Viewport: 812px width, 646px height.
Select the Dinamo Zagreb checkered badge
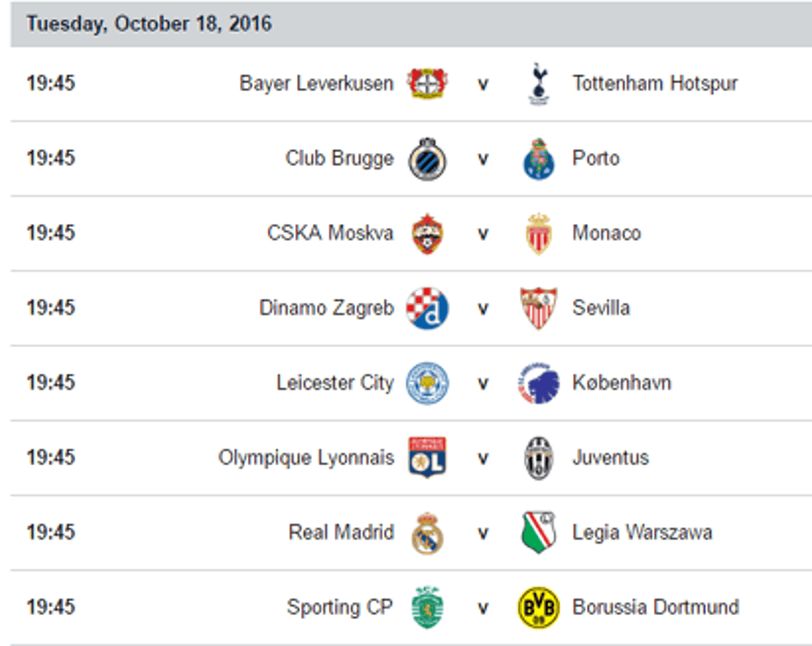pos(427,308)
